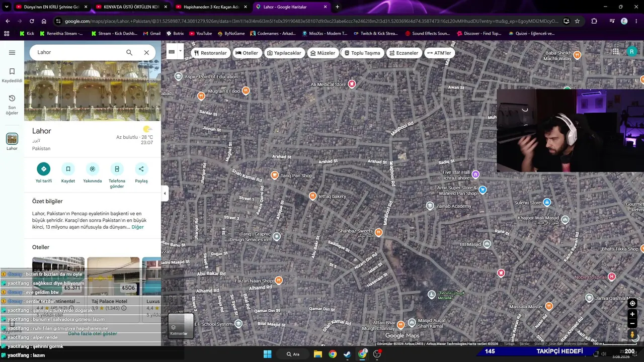Clear the Lahor search with the X
Screen dimensions: 644x362
click(146, 52)
